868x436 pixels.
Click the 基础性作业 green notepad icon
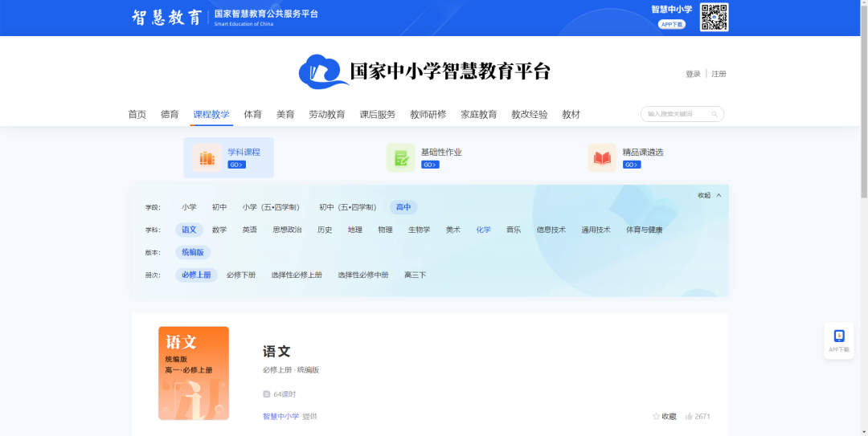click(401, 157)
